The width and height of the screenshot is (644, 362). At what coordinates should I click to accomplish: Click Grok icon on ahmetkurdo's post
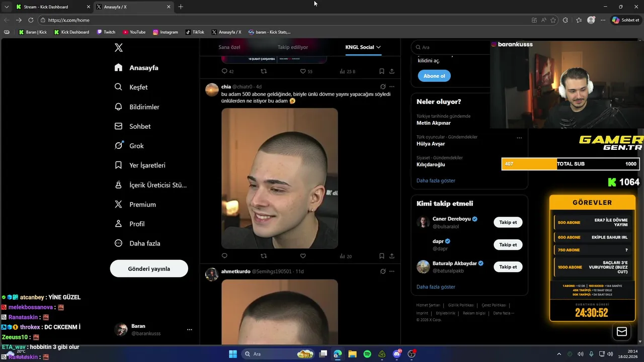coord(383,271)
